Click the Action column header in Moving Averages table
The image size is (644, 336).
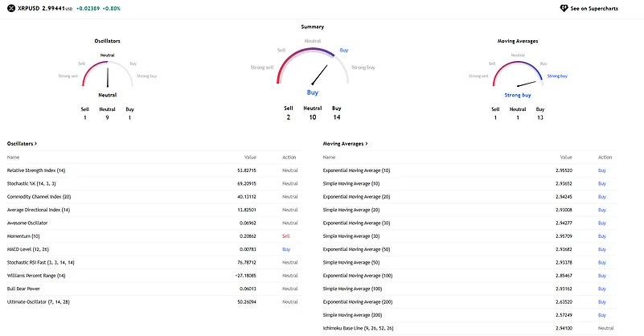605,158
